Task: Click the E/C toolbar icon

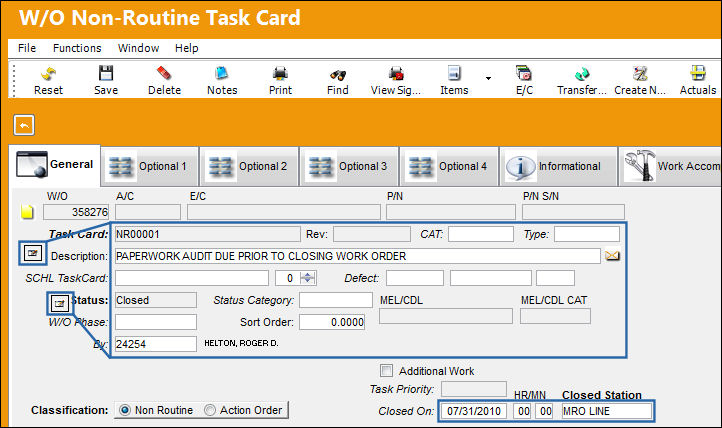Action: point(524,73)
